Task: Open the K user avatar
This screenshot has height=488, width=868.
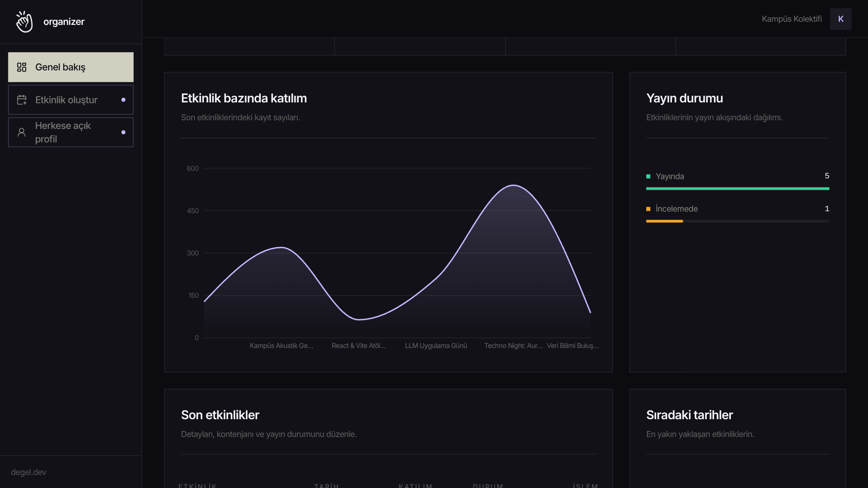Action: tap(841, 19)
